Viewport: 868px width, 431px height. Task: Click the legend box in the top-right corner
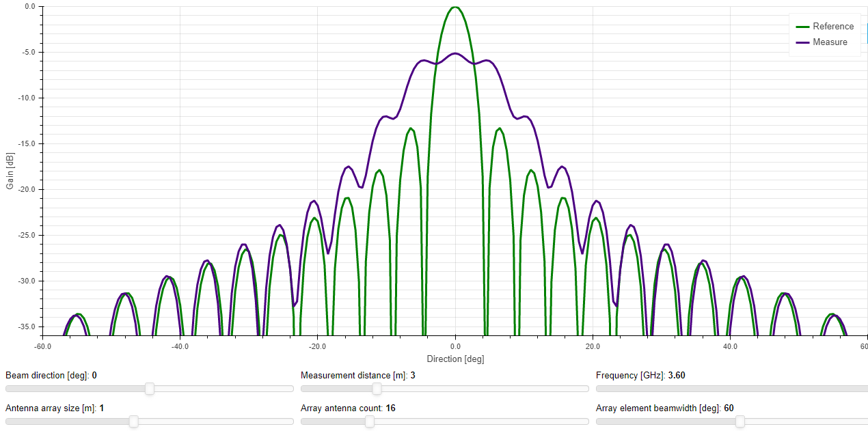coord(824,34)
